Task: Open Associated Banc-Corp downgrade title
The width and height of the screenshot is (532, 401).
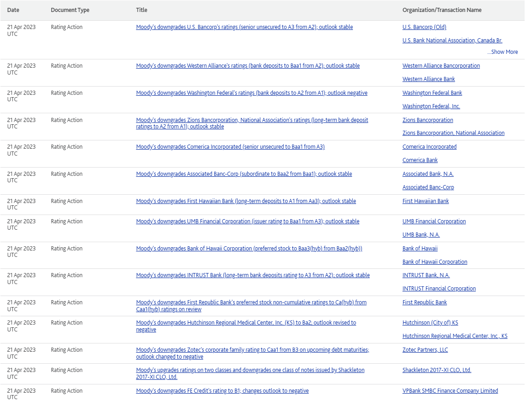Action: pos(244,174)
